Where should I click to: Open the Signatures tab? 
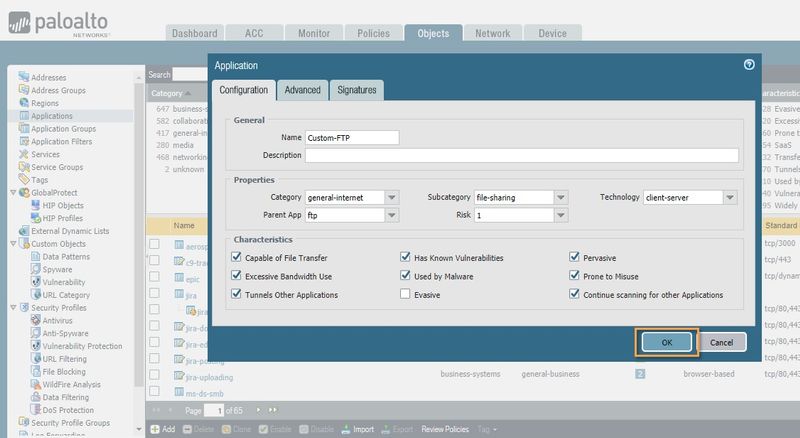point(357,90)
